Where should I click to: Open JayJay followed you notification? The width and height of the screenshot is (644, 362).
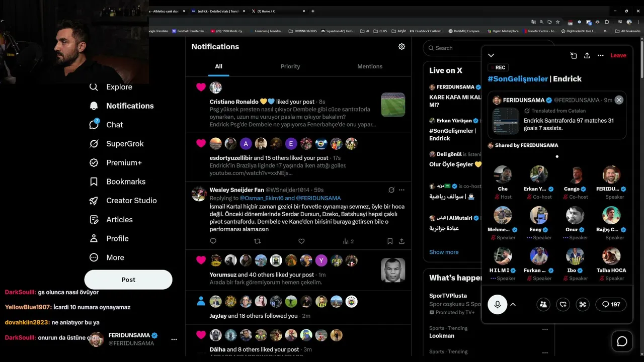click(298, 308)
